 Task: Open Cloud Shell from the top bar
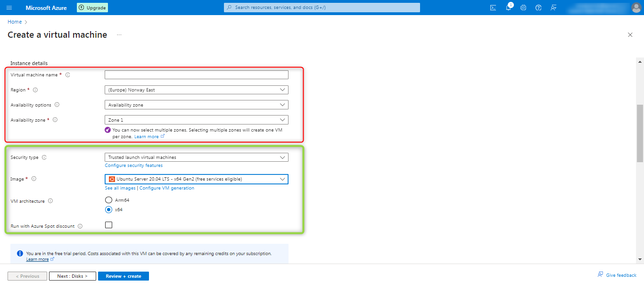tap(493, 8)
